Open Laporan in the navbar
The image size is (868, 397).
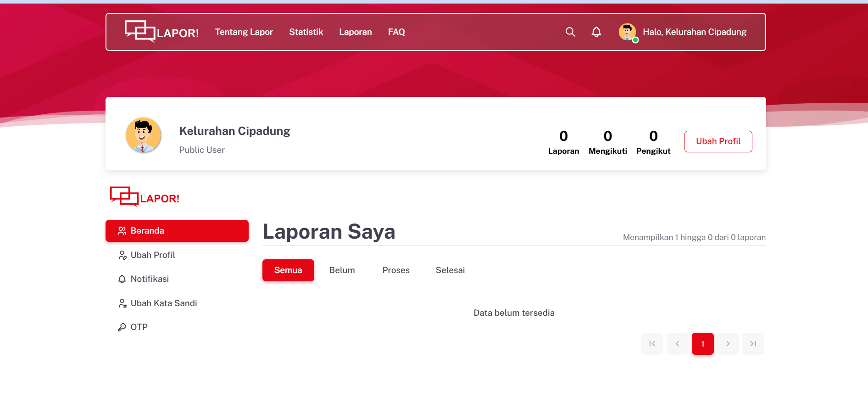[356, 32]
